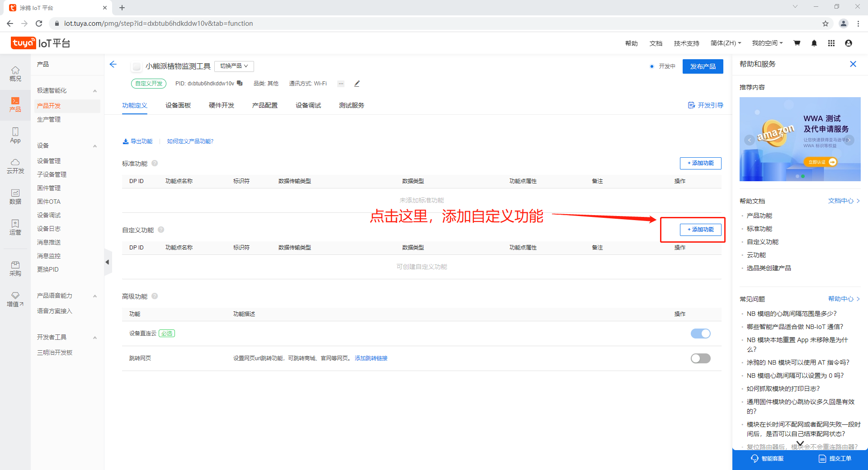Click the blue 发布产品 button
The width and height of the screenshot is (868, 470).
[703, 66]
